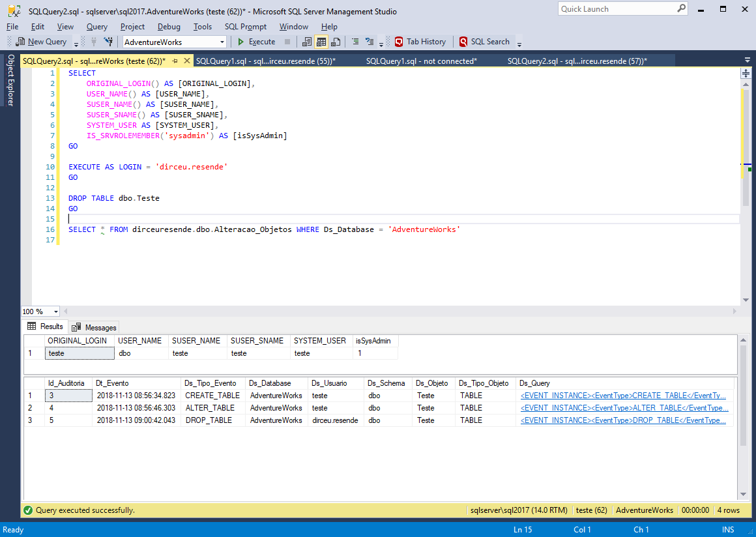The image size is (756, 537).
Task: Open the ALTER_TABLE event XML link
Action: 624,408
